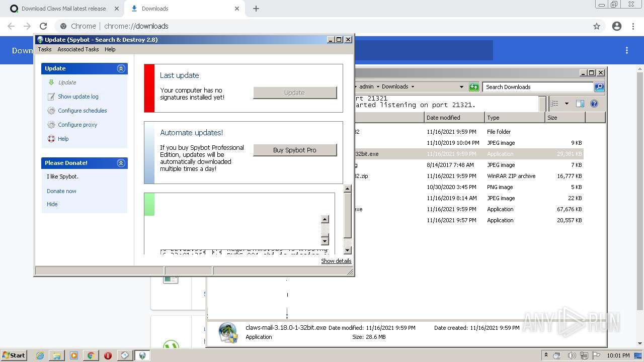The image size is (644, 362).
Task: Reload the Chrome page
Action: [43, 26]
